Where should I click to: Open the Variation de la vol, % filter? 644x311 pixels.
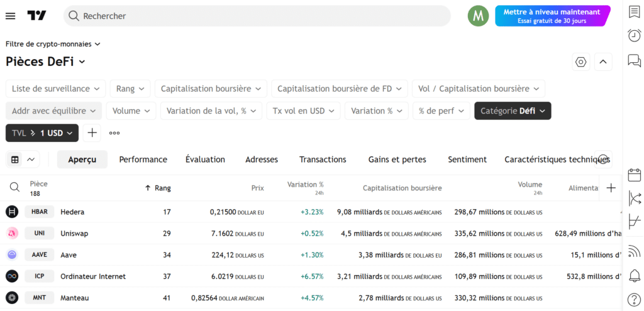click(x=211, y=111)
